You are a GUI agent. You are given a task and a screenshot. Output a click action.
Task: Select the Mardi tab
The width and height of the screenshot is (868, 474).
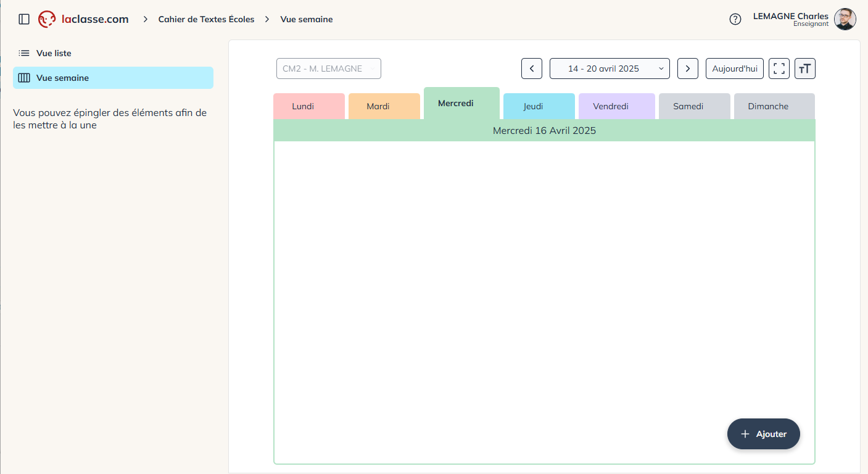(378, 106)
